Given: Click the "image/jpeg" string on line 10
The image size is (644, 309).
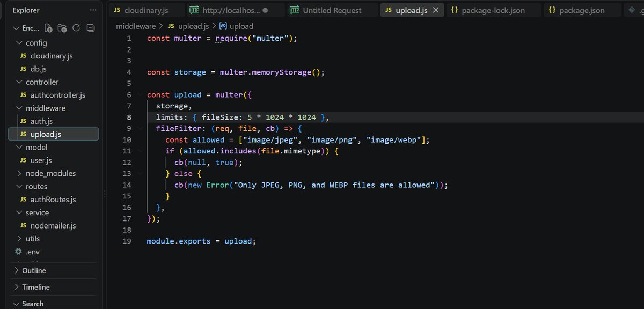Looking at the screenshot, I should tap(270, 139).
